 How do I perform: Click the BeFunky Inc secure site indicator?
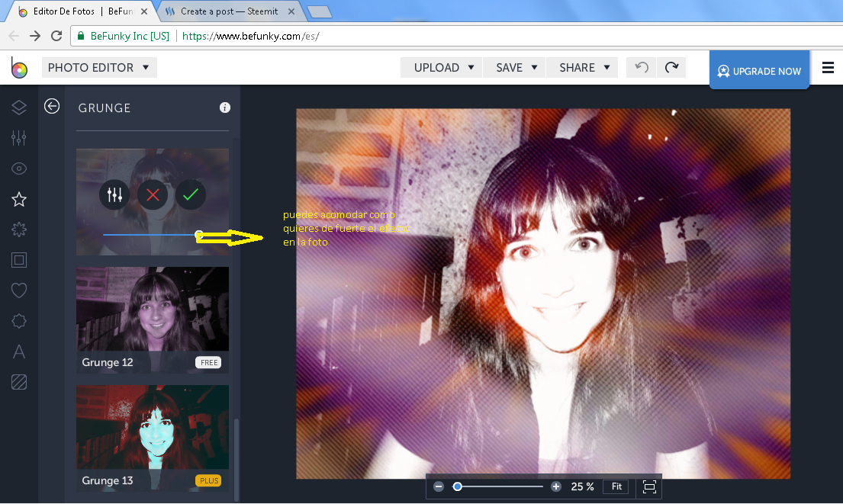[124, 36]
